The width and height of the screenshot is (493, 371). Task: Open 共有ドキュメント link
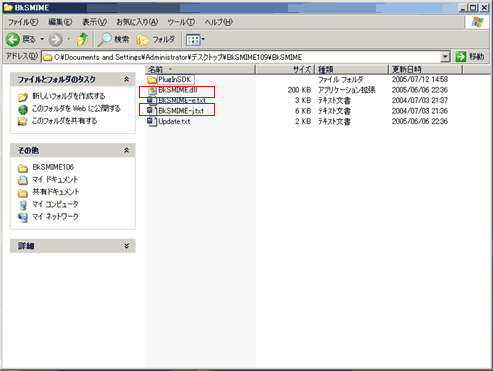pyautogui.click(x=56, y=192)
